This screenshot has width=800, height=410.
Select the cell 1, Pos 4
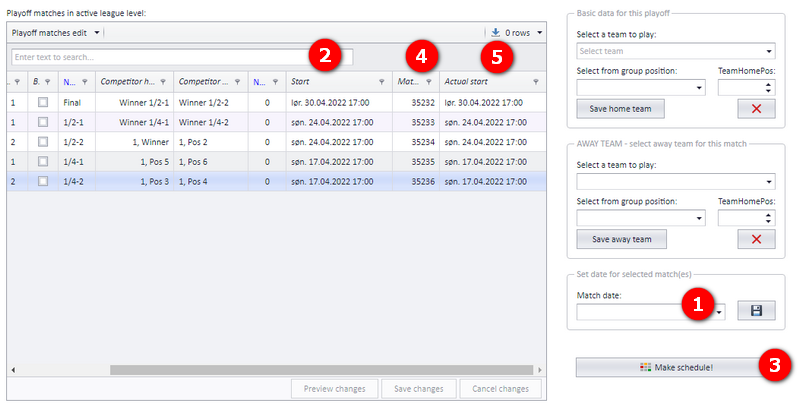pyautogui.click(x=211, y=181)
